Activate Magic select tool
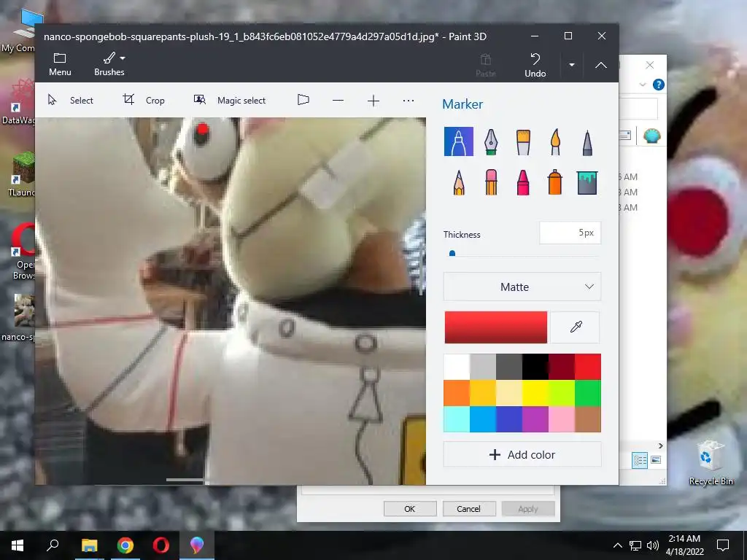 pyautogui.click(x=230, y=100)
